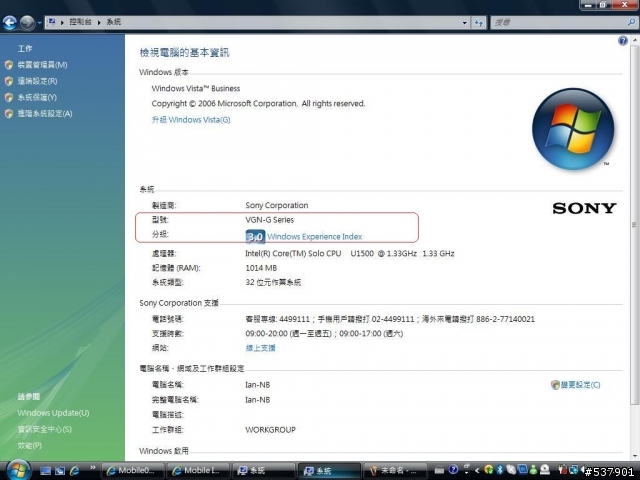Switch to Mobile L... IE taskbar button

click(198, 471)
